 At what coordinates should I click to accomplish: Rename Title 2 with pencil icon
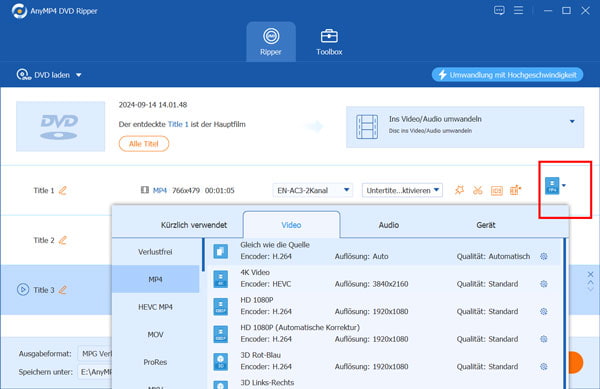(x=63, y=240)
